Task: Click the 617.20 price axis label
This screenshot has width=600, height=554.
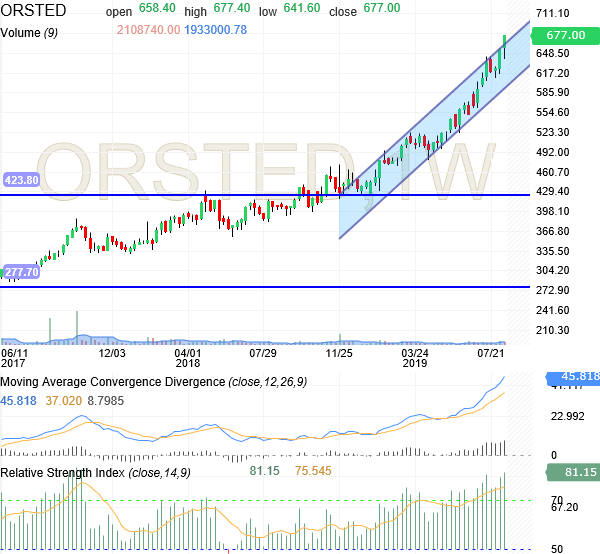Action: (x=553, y=73)
